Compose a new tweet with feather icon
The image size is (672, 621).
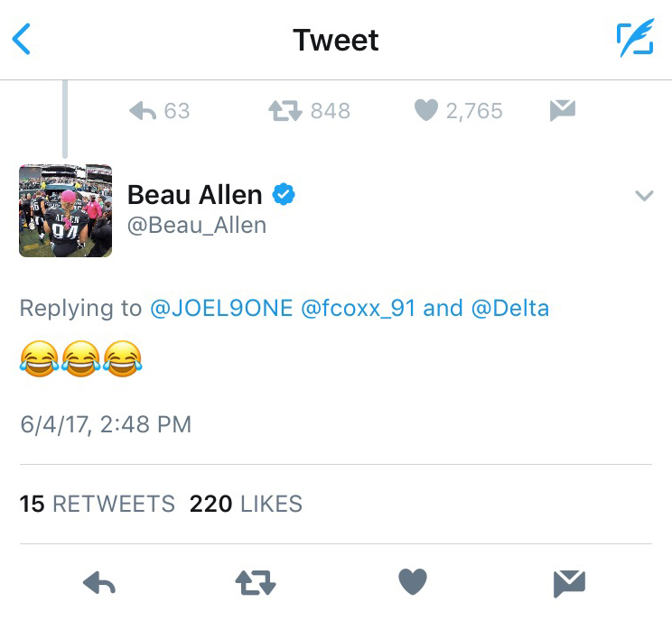635,39
